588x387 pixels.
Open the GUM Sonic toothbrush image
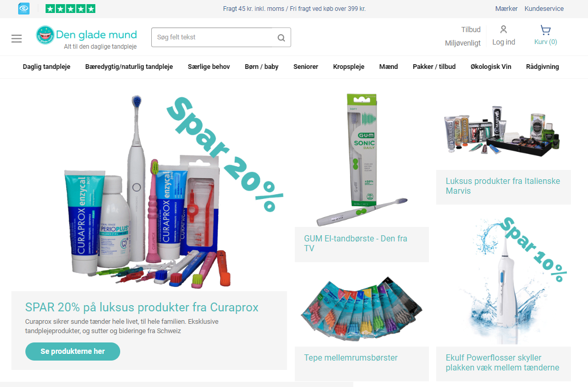(x=362, y=160)
